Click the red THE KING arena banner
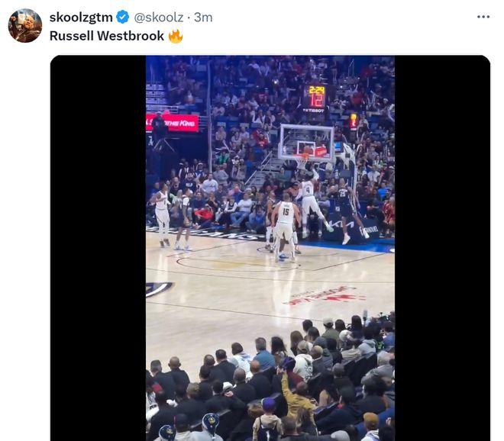Screen dimensions: 504x441 (x=173, y=122)
